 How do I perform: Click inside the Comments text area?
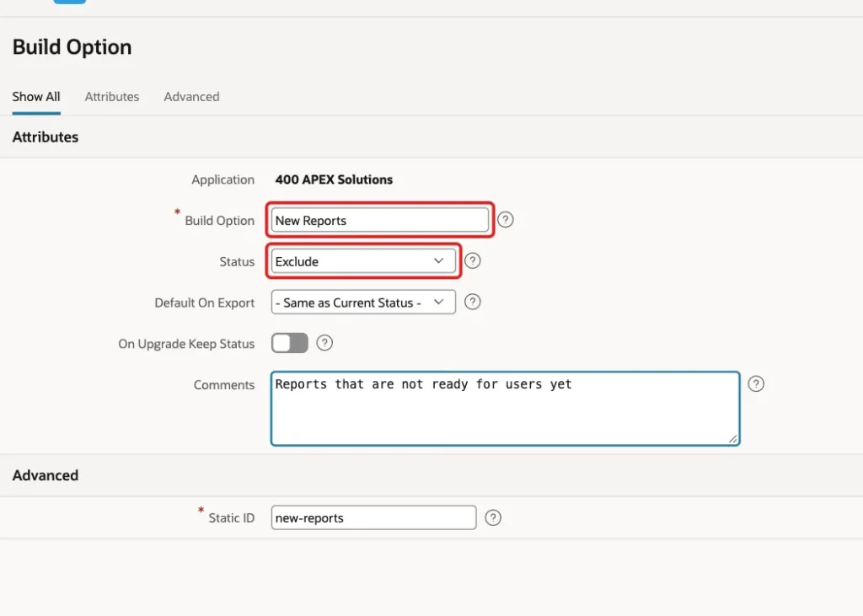click(x=506, y=409)
